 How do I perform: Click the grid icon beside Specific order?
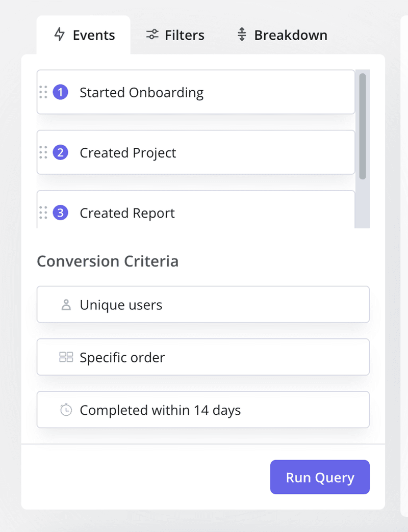66,357
